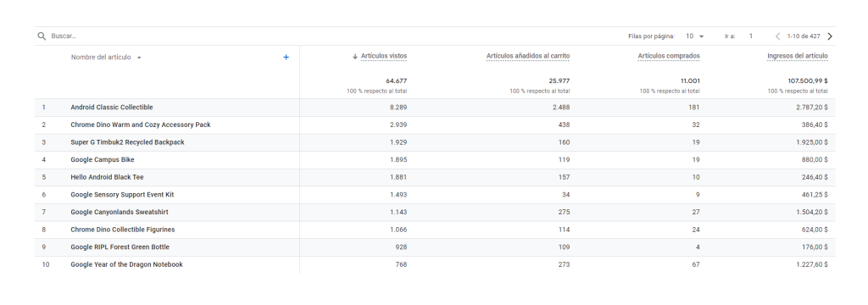
Task: Click the 1.881 views cell
Action: click(398, 177)
